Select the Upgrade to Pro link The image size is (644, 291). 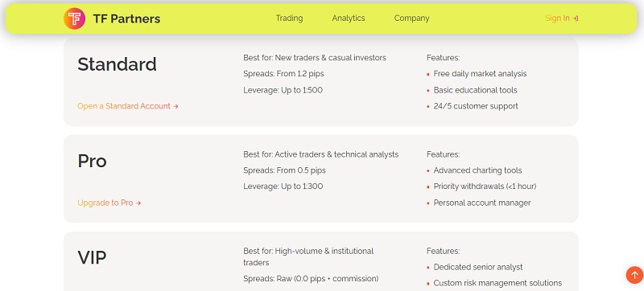point(109,203)
